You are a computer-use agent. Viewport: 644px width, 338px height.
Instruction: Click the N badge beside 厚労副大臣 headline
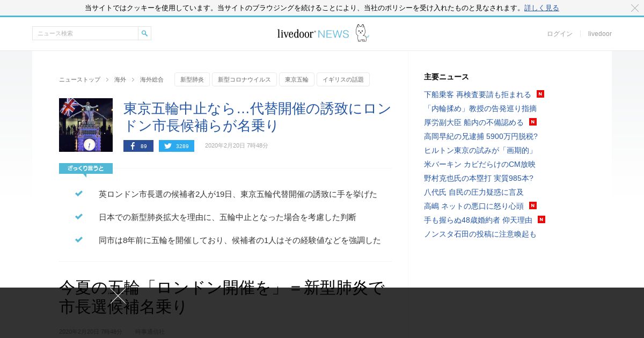click(533, 122)
